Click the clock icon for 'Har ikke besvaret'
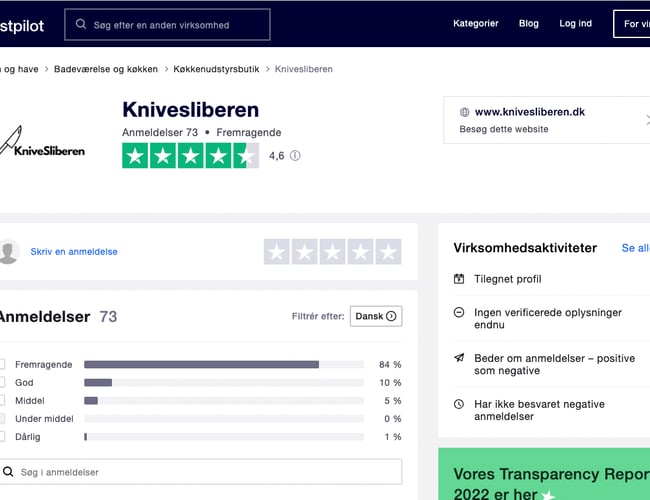Viewport: 650px width, 500px height. (x=459, y=404)
